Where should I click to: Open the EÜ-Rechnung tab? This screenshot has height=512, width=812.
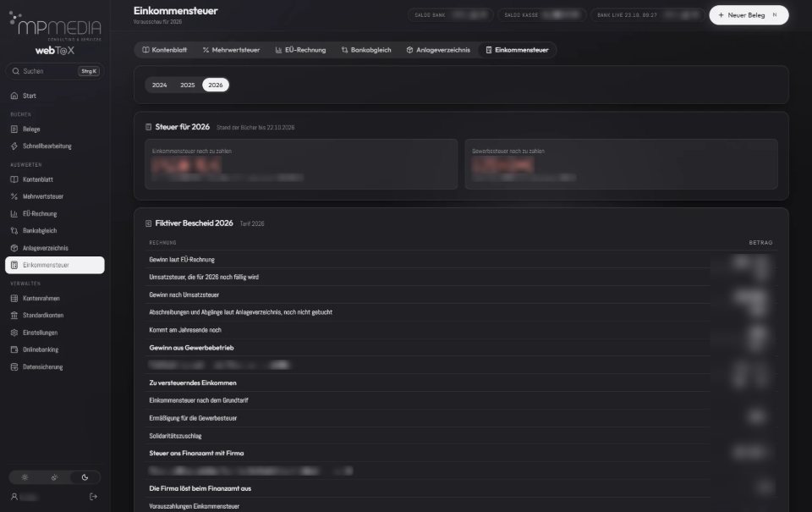coord(300,50)
